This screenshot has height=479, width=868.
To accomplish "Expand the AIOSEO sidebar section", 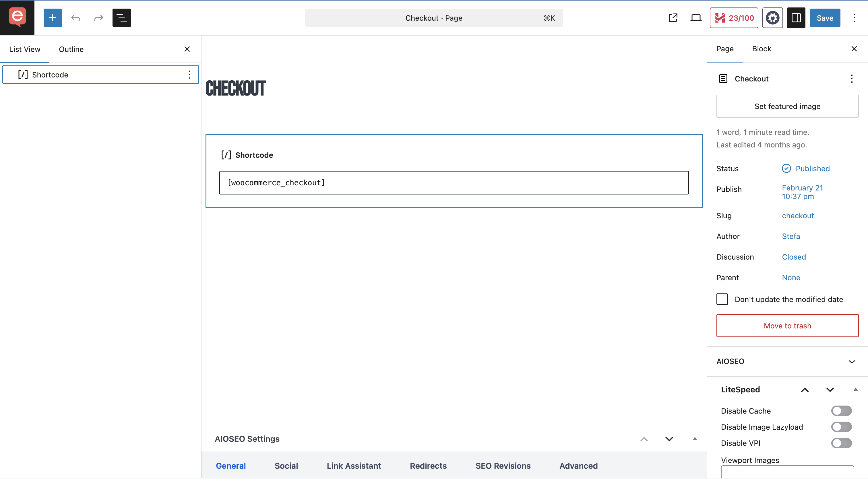I will tap(851, 361).
